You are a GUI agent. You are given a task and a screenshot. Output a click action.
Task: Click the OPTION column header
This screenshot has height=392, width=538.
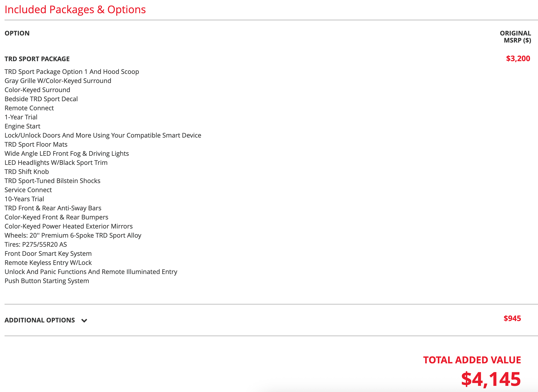[x=17, y=33]
